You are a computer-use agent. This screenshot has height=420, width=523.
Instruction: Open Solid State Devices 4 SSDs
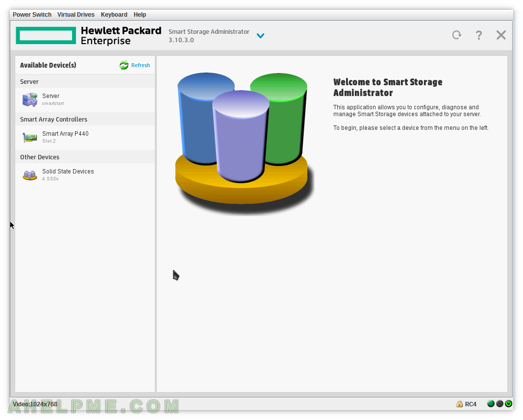tap(85, 175)
